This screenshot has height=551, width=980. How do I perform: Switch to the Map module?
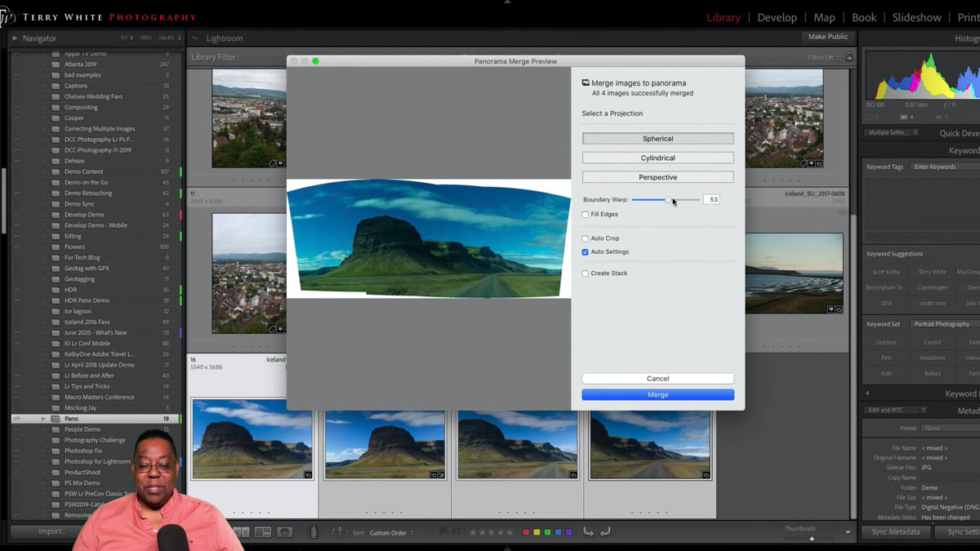[x=824, y=17]
